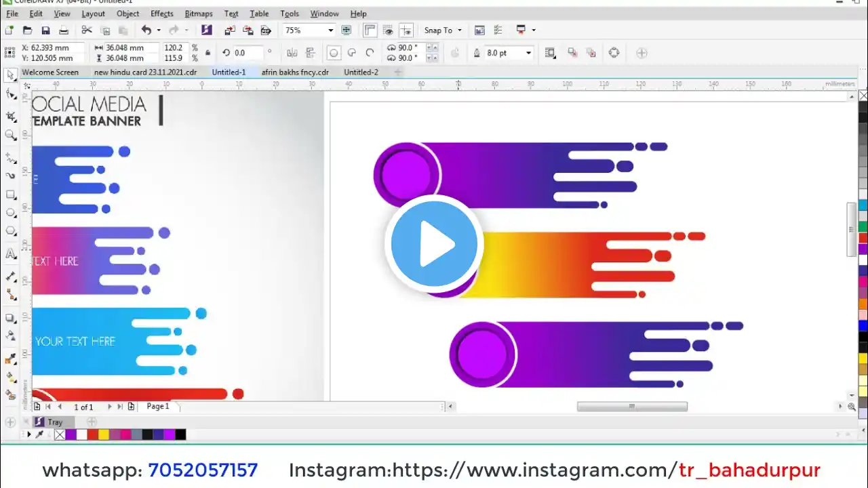Toggle Mirror horizontally button
Screen dimensions: 868x488
(292, 53)
